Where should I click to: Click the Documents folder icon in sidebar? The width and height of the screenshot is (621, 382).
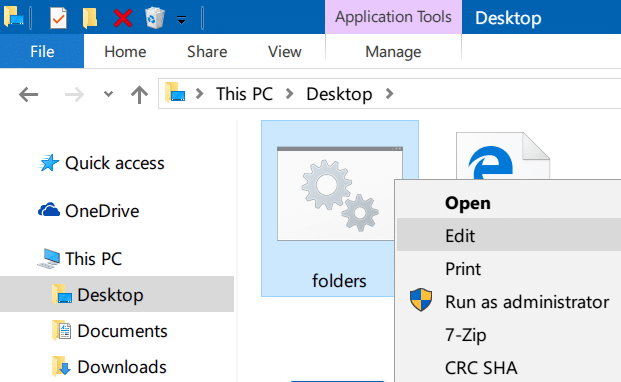click(61, 331)
